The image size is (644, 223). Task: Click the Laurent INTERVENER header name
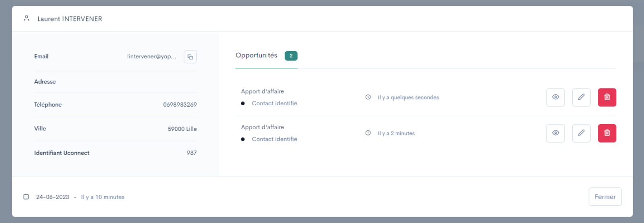click(70, 19)
